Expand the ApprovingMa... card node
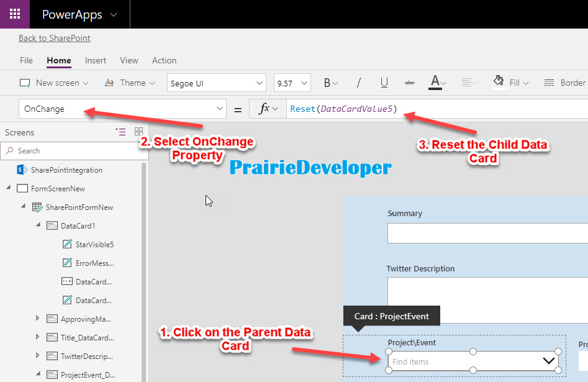Image resolution: width=588 pixels, height=382 pixels. pos(37,318)
